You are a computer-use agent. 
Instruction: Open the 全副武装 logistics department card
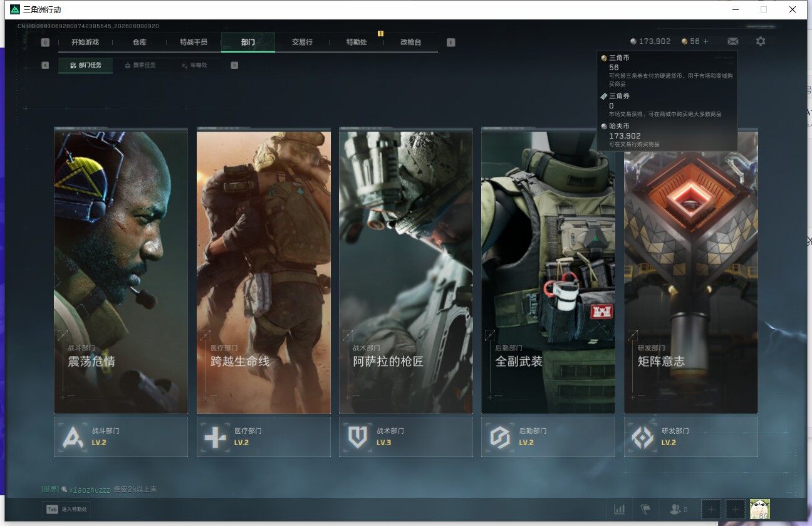coord(548,271)
